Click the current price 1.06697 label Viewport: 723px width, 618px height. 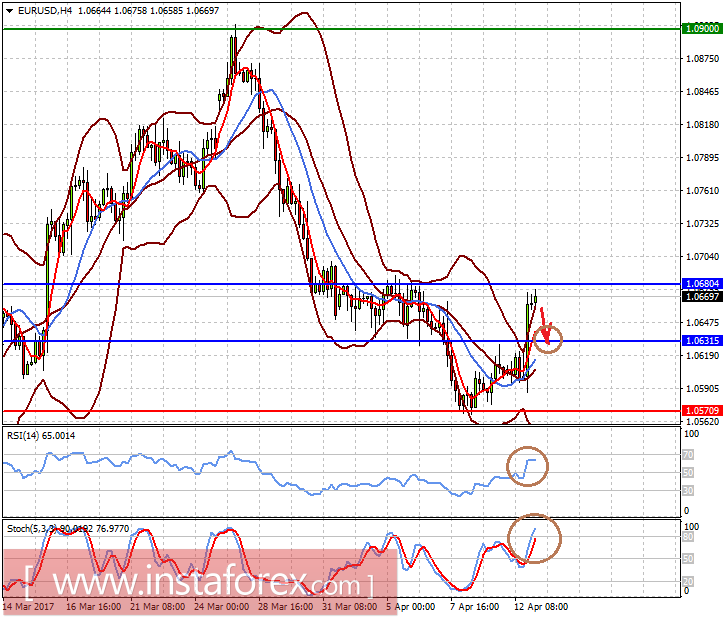[702, 297]
